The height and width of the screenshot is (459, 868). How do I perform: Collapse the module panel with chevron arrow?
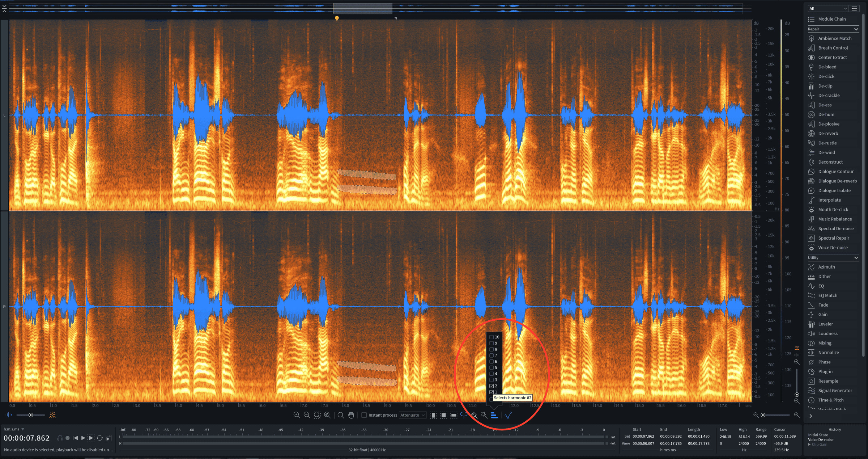(x=811, y=416)
